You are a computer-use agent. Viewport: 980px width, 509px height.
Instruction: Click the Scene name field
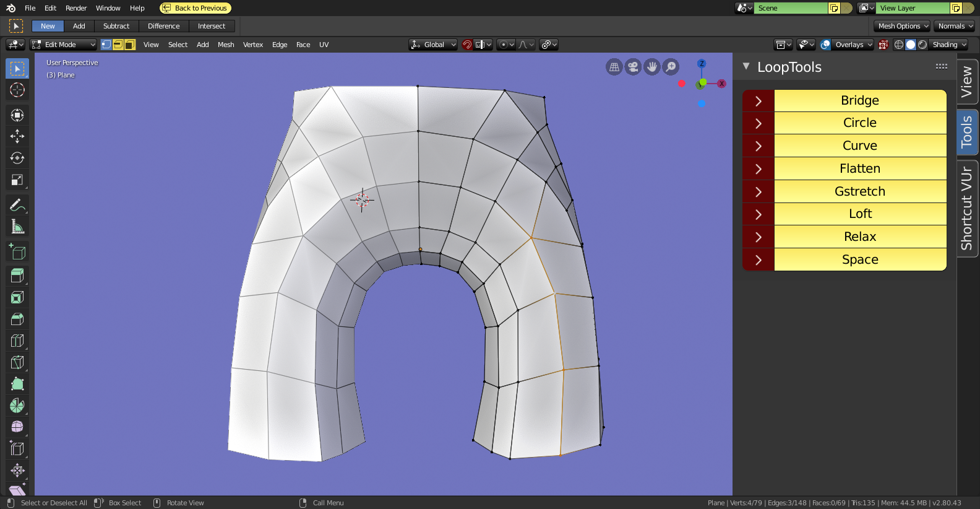coord(791,8)
